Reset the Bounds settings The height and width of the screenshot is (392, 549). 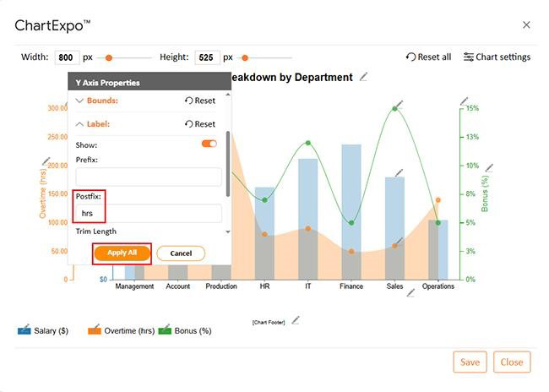tap(199, 101)
